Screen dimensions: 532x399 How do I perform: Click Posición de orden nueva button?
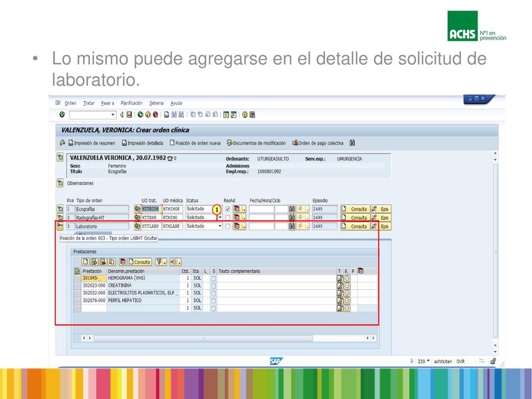tap(195, 143)
